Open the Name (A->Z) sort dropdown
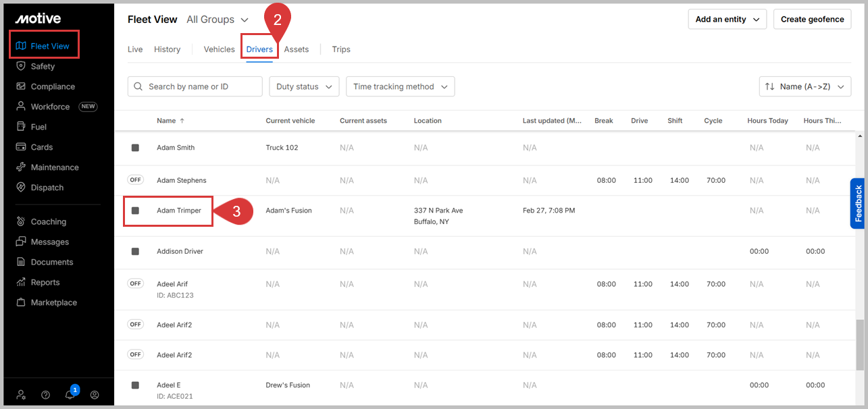 pos(805,86)
